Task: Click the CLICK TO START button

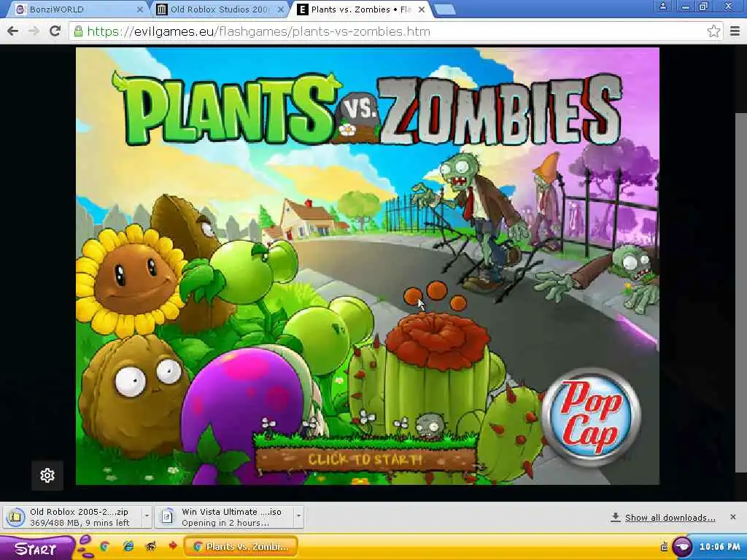Action: [365, 459]
